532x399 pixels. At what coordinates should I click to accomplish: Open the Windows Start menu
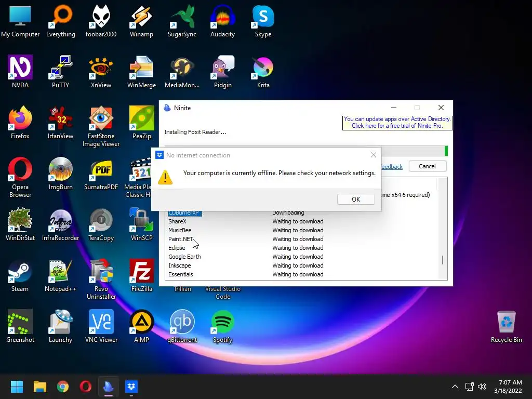(x=17, y=387)
